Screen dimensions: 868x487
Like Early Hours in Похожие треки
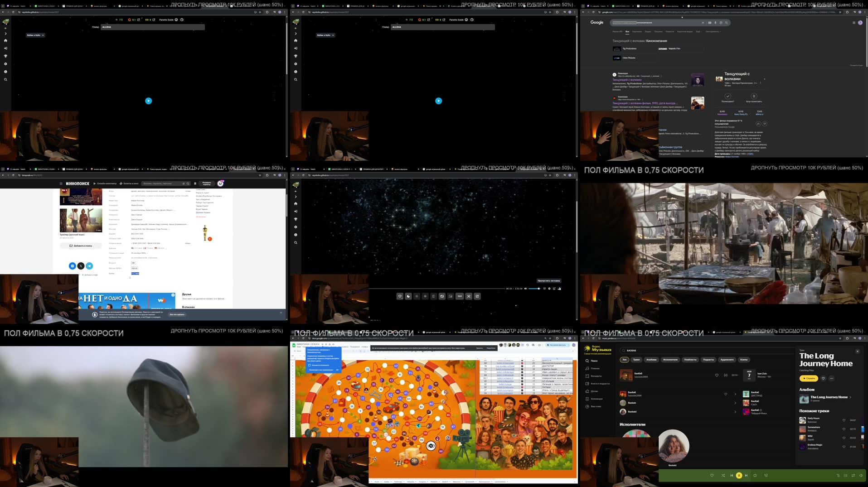click(844, 420)
